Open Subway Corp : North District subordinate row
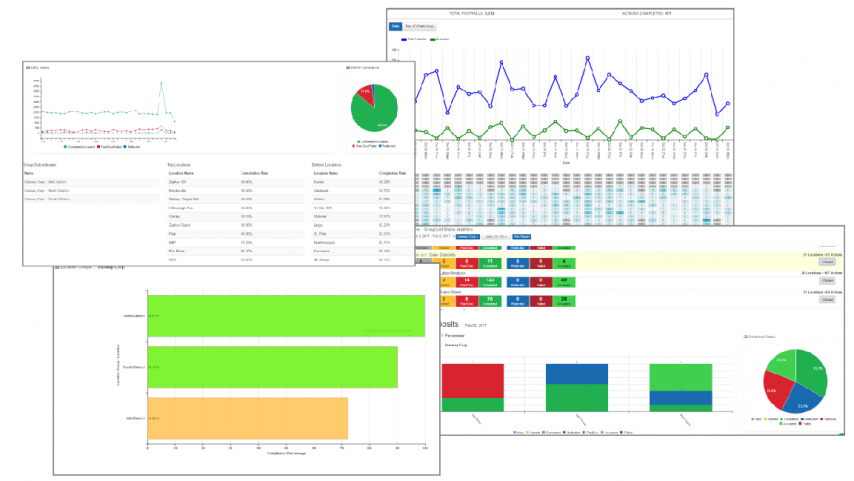This screenshot has width=854, height=481. click(x=91, y=191)
